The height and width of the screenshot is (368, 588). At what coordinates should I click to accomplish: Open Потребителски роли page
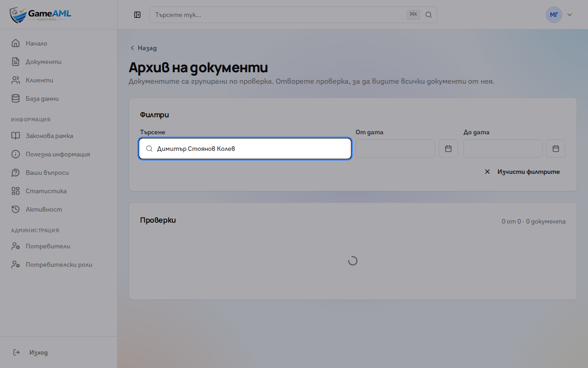(x=58, y=264)
